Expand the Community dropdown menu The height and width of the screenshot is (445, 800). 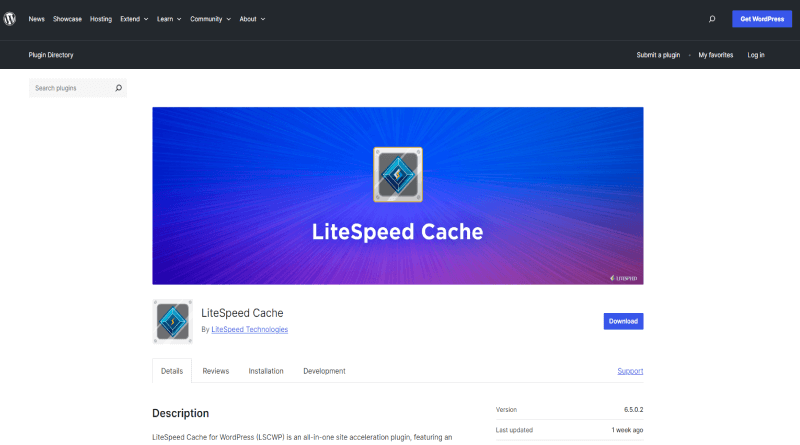tap(210, 19)
